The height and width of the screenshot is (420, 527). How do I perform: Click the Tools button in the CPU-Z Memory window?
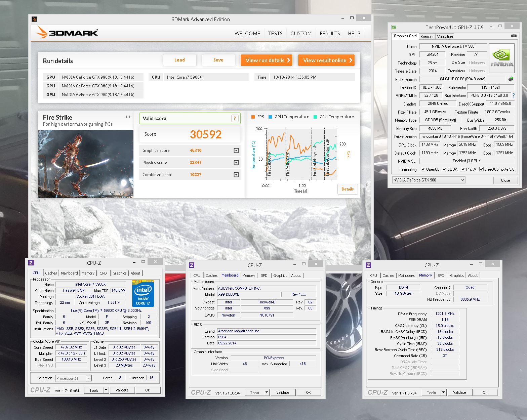tap(431, 392)
